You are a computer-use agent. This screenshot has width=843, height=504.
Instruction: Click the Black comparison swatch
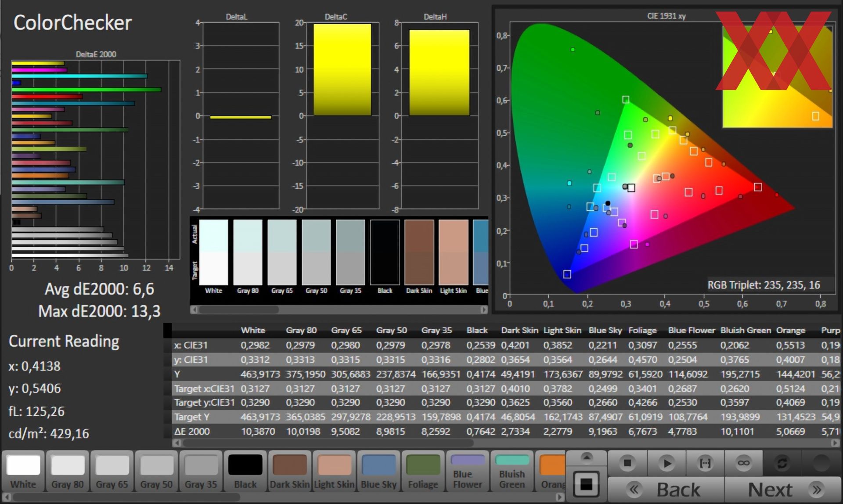385,252
